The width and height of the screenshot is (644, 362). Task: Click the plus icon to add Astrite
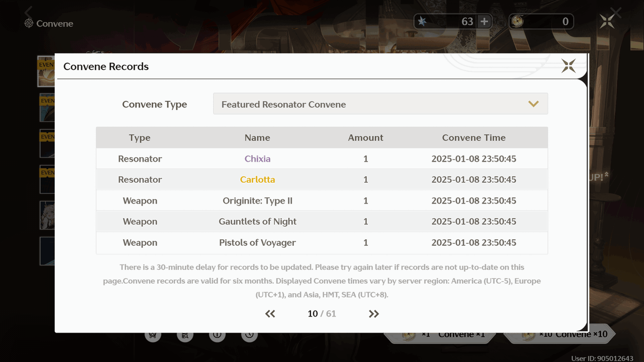click(484, 21)
